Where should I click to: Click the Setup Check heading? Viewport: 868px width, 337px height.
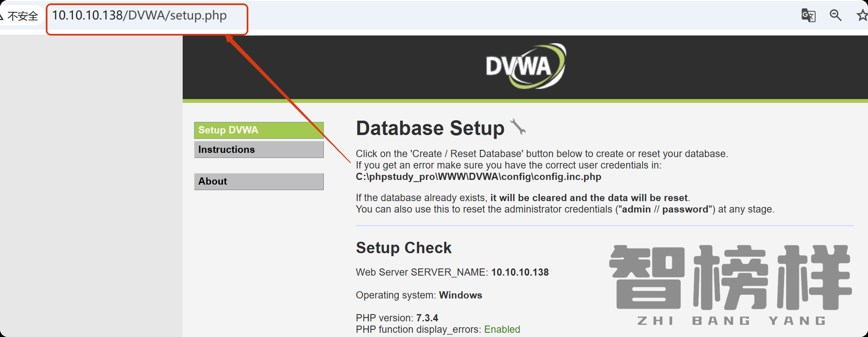click(x=404, y=248)
